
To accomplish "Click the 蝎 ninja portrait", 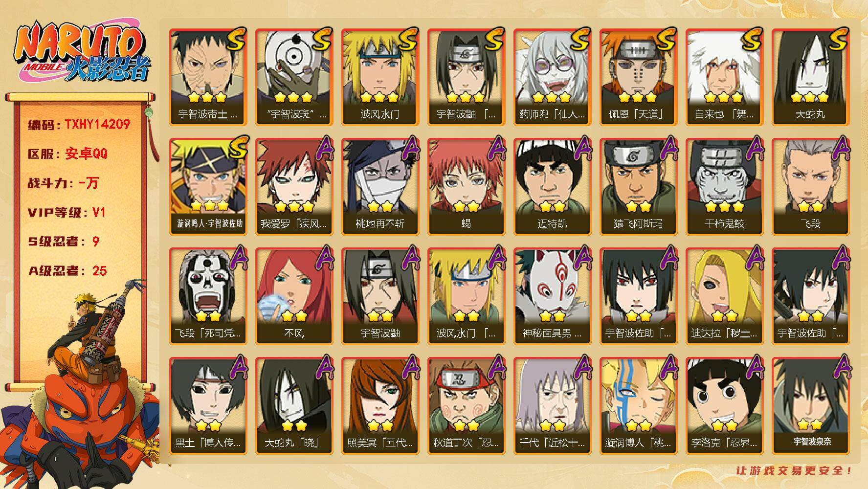I will (x=466, y=187).
